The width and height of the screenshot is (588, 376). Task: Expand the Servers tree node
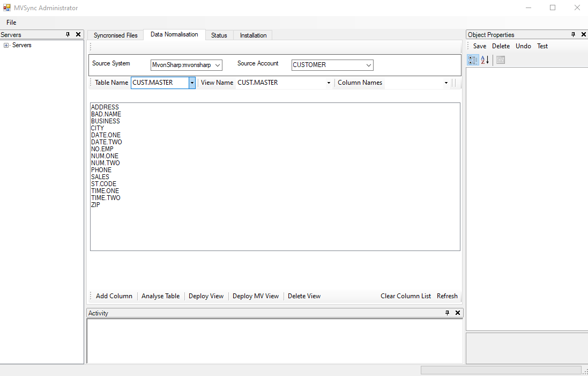coord(6,46)
